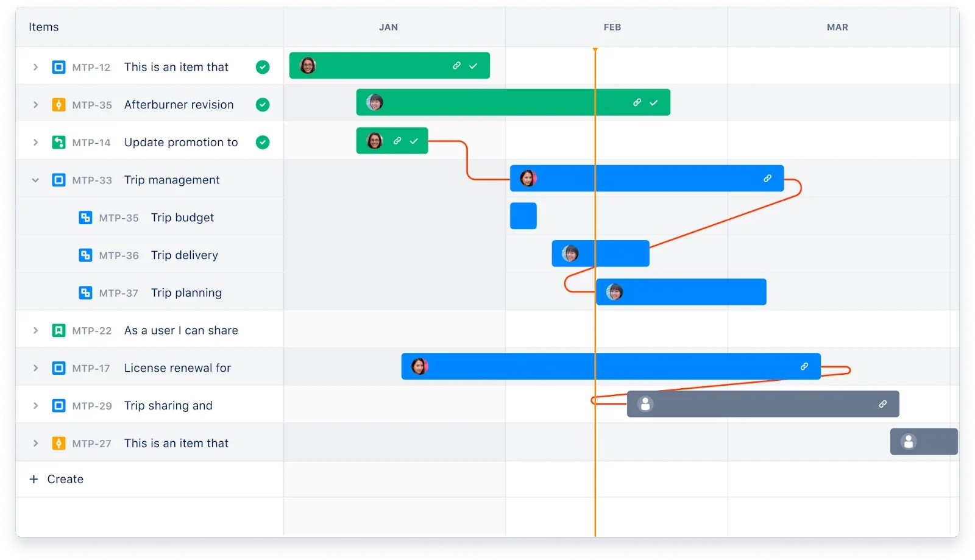Expand the MTP-14 Update promotion row
975x560 pixels.
(35, 143)
